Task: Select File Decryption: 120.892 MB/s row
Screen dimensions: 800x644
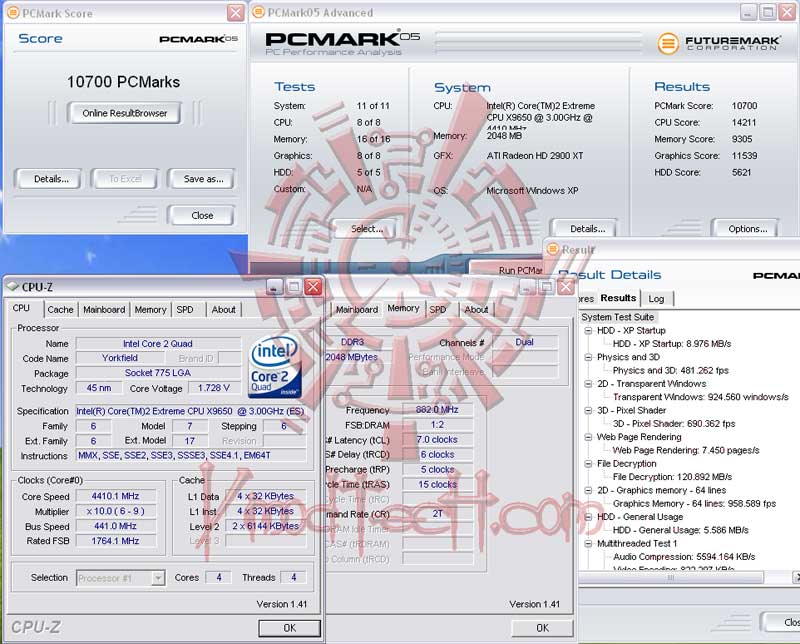Action: (x=672, y=477)
